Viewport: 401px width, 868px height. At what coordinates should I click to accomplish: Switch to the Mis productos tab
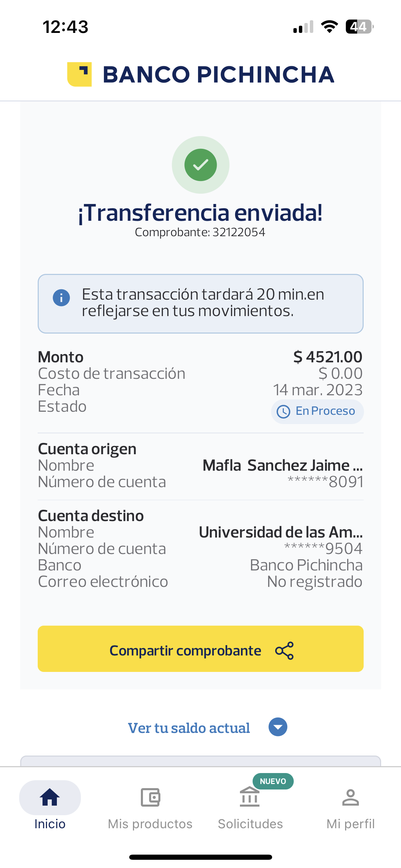tap(150, 823)
